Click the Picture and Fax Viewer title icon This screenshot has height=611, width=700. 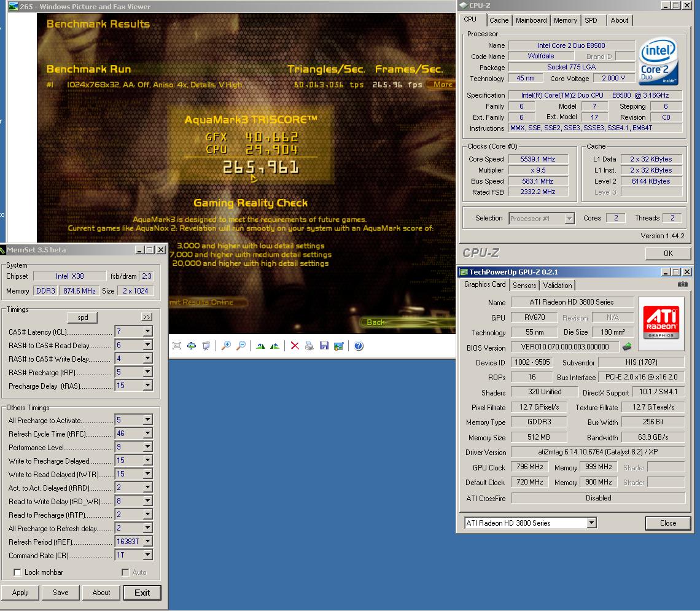(x=14, y=6)
